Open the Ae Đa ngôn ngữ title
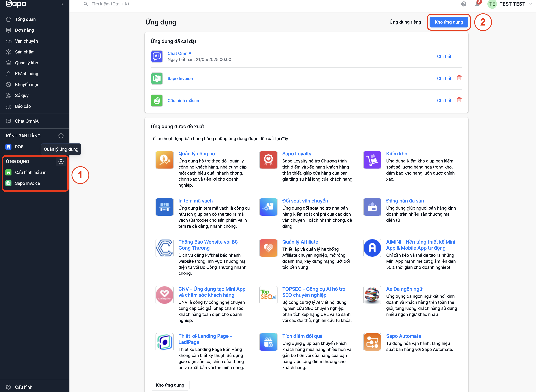Image resolution: width=536 pixels, height=392 pixels. pos(404,289)
